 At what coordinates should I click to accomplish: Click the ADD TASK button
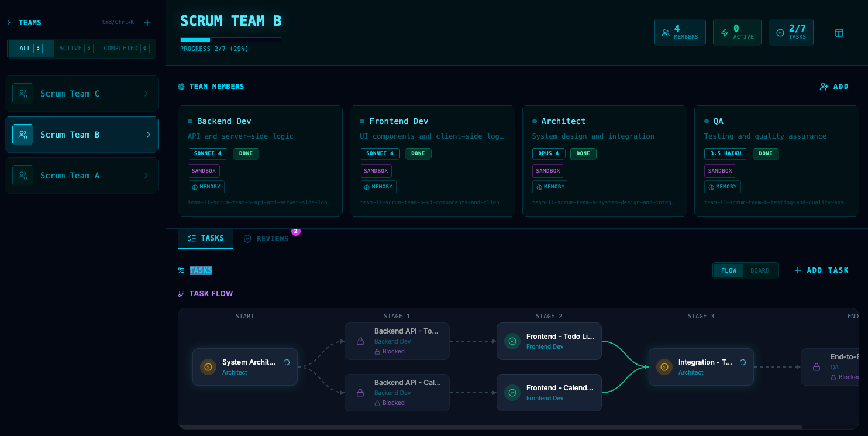click(821, 270)
